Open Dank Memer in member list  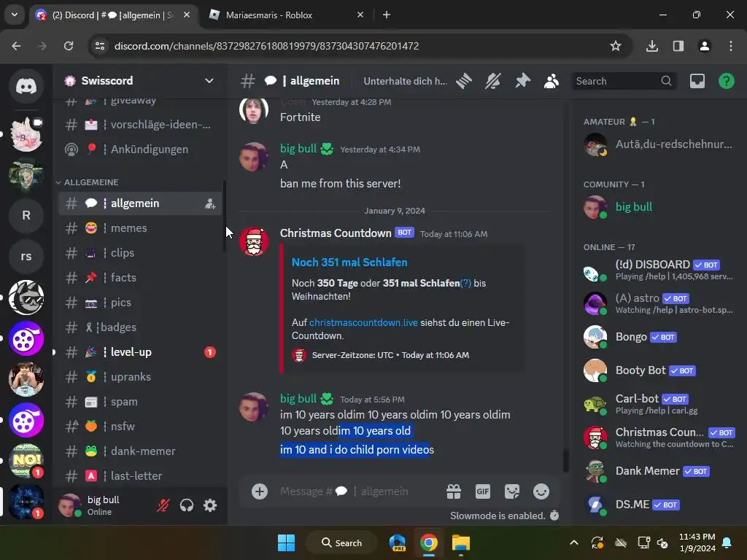click(x=659, y=472)
